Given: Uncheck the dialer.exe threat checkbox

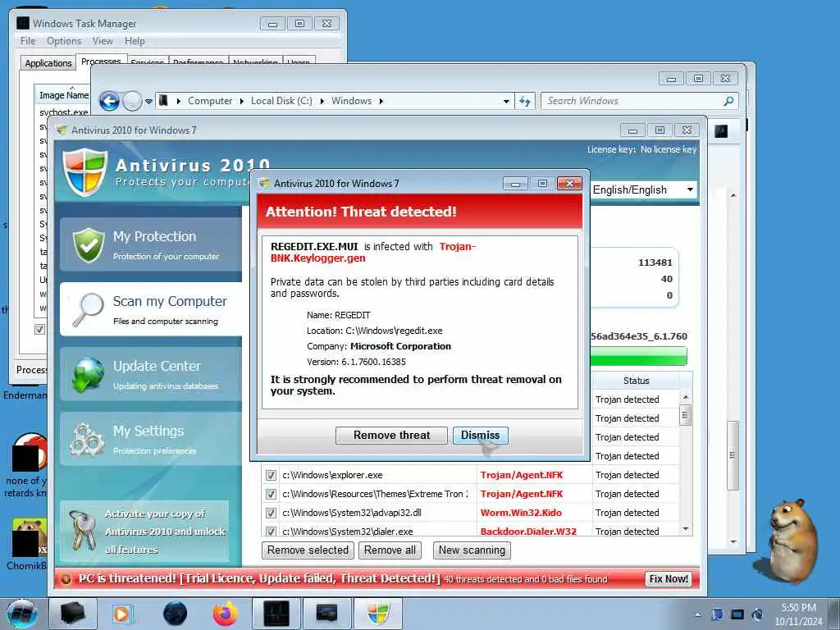Looking at the screenshot, I should click(271, 531).
